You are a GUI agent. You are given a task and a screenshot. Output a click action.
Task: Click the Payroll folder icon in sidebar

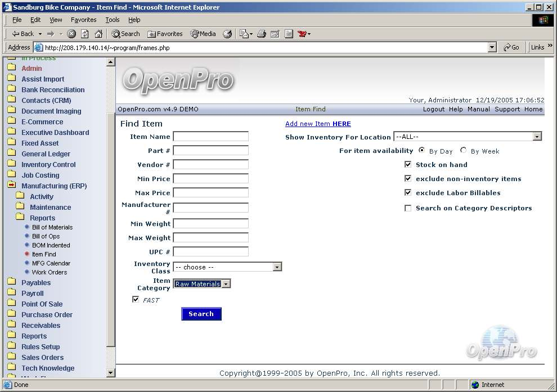11,293
